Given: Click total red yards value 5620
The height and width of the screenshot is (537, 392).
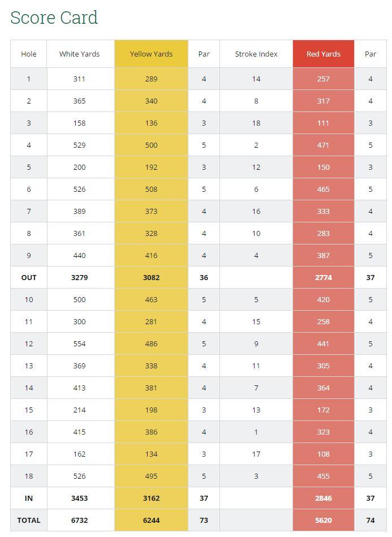Looking at the screenshot, I should click(x=323, y=521).
